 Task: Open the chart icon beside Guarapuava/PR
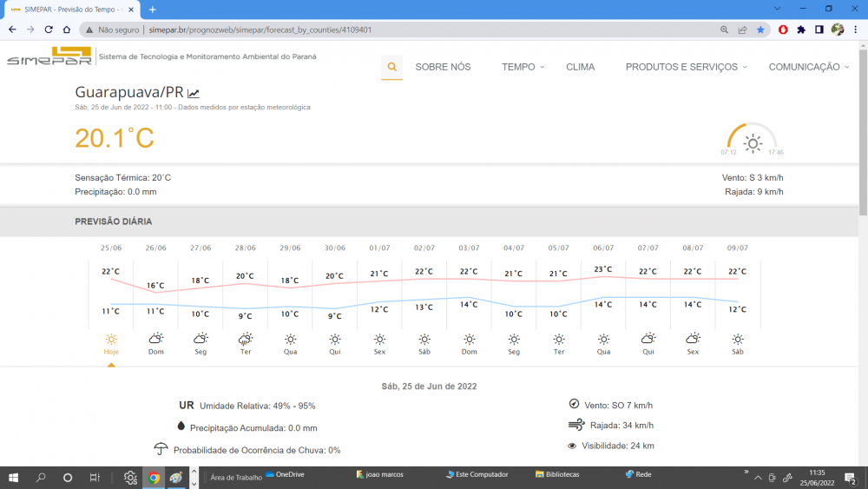click(x=194, y=93)
